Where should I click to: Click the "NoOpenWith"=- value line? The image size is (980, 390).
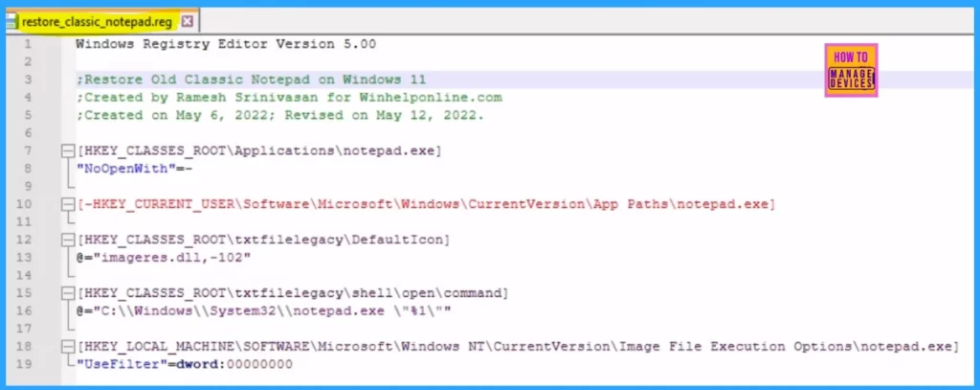point(132,169)
